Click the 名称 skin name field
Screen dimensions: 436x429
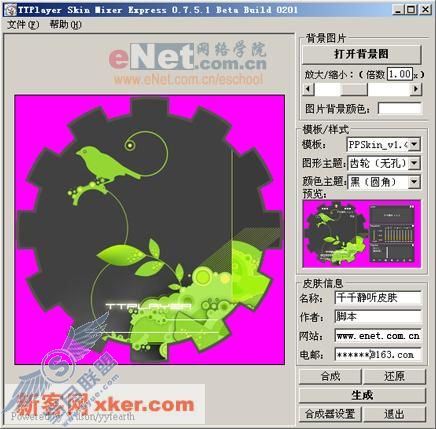pyautogui.click(x=378, y=297)
